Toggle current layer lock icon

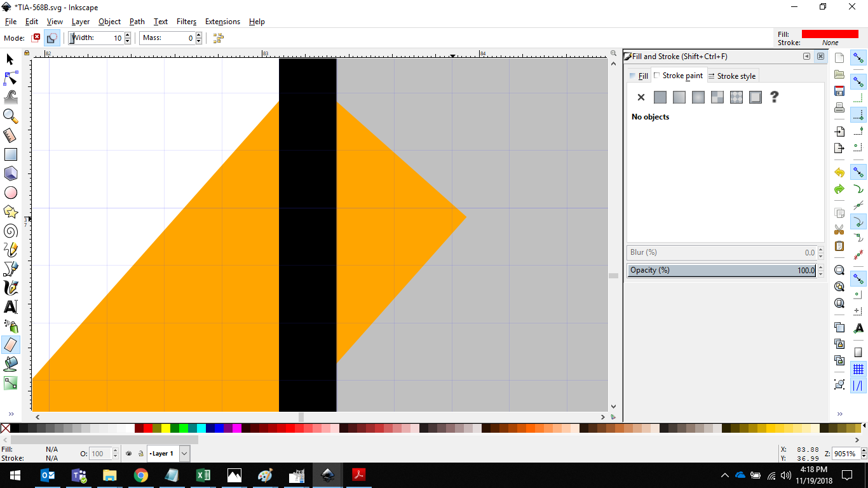tap(140, 454)
